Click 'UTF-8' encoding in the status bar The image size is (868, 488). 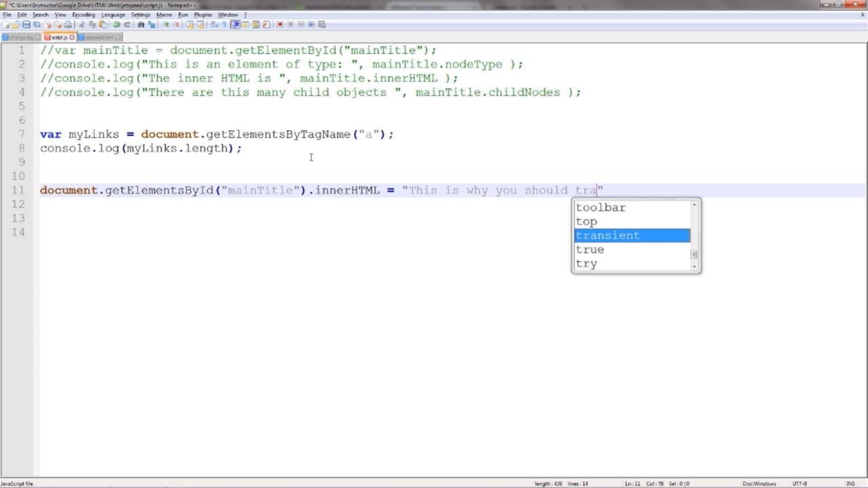point(800,483)
